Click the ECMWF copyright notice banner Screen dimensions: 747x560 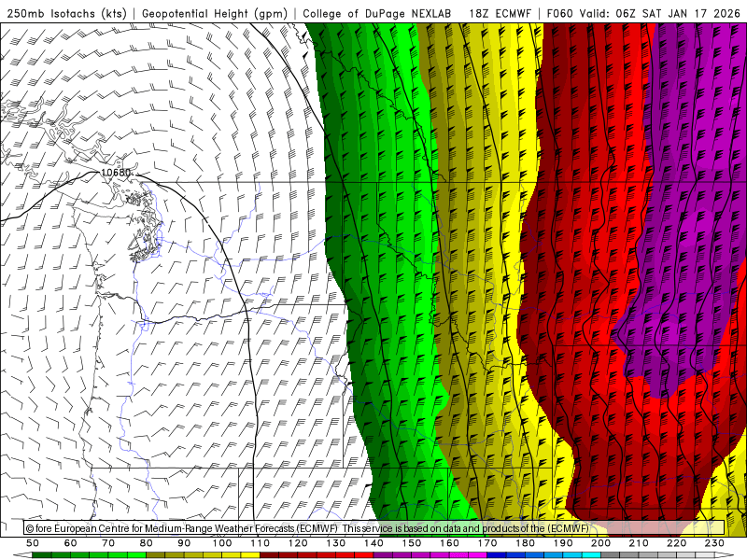[373, 527]
